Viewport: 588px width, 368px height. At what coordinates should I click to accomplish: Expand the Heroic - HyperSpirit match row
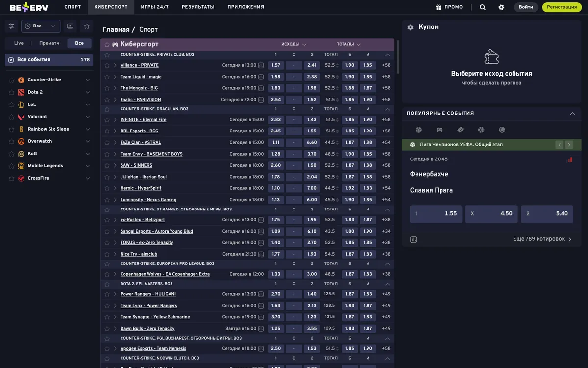[x=115, y=188]
